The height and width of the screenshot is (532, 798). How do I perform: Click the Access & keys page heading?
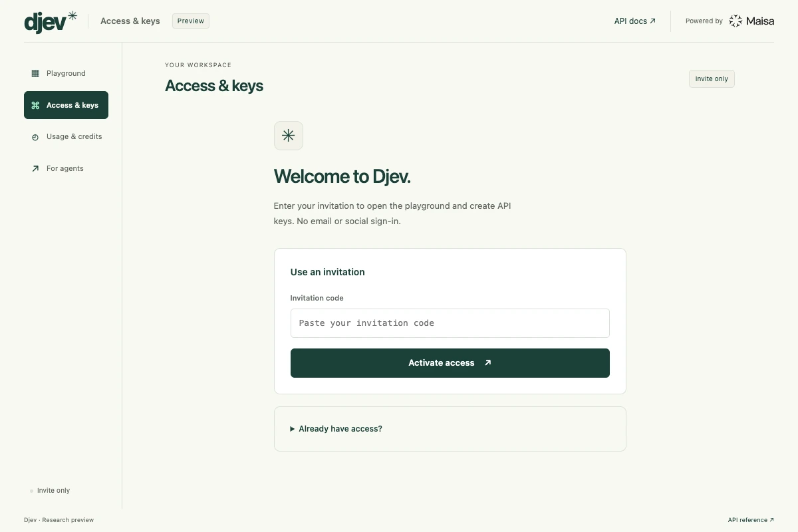pyautogui.click(x=214, y=86)
